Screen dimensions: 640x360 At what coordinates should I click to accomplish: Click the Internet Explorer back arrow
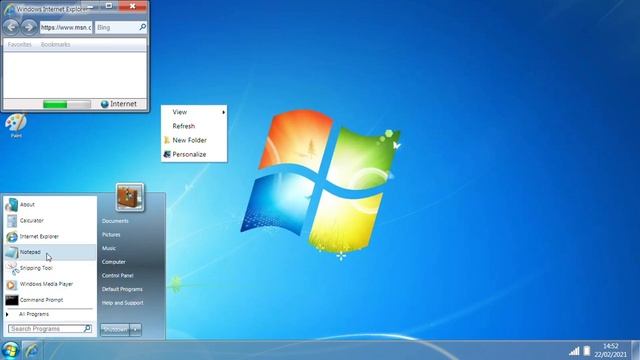point(11,27)
